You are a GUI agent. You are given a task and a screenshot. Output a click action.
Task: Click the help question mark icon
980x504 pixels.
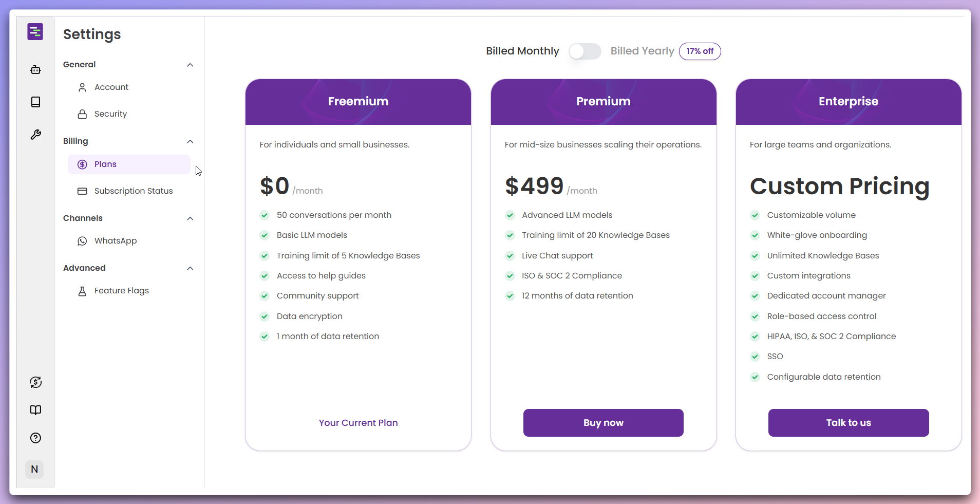35,438
